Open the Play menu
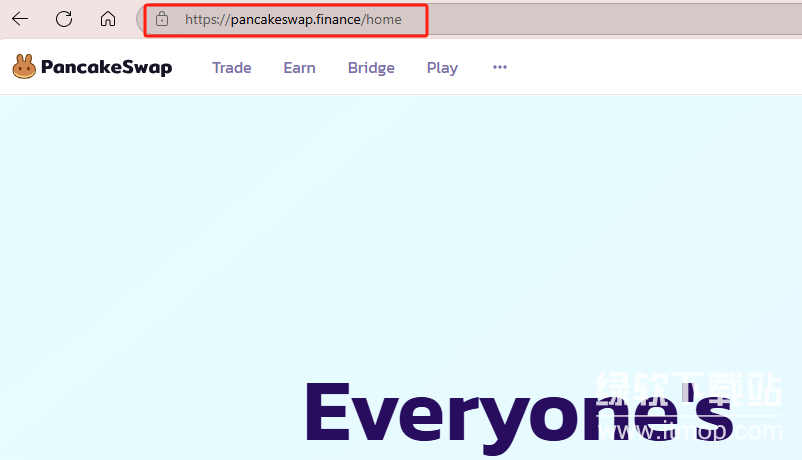The image size is (802, 460). (442, 68)
